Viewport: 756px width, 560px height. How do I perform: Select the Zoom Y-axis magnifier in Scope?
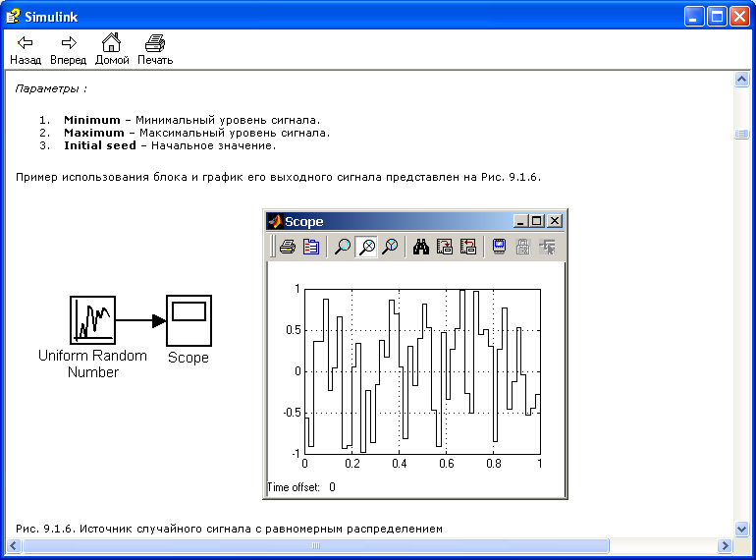pos(390,247)
